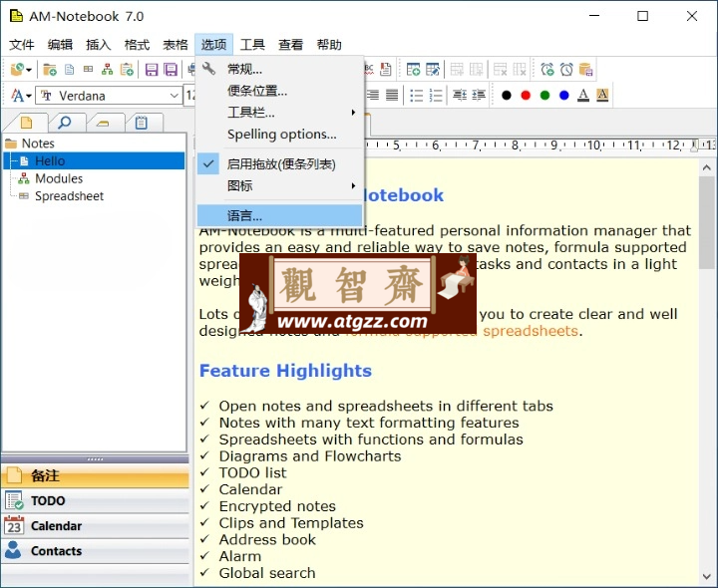
Task: Expand the Verdana font name dropdown
Action: coord(174,96)
